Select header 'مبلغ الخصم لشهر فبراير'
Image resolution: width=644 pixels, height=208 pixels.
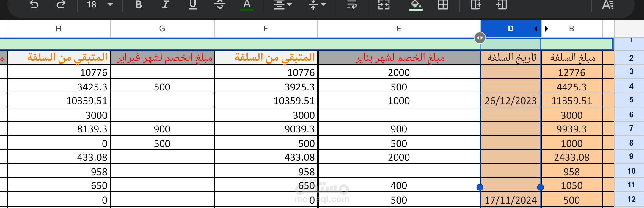click(x=162, y=58)
